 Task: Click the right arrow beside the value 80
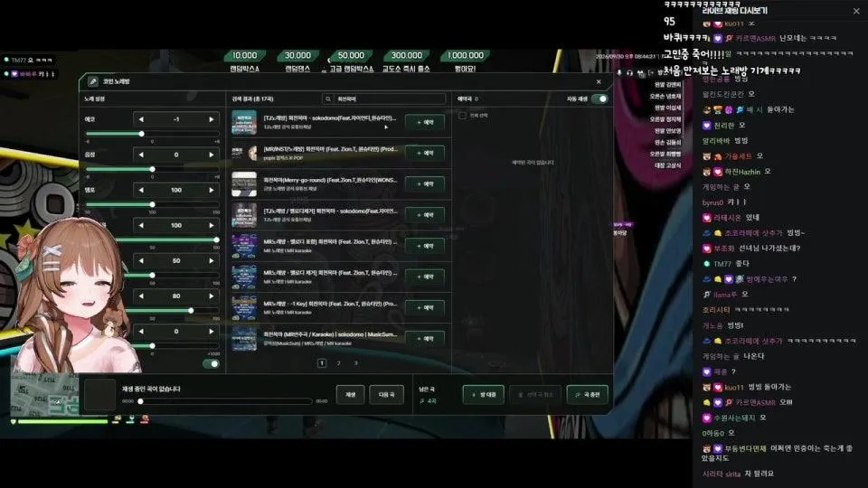click(211, 296)
